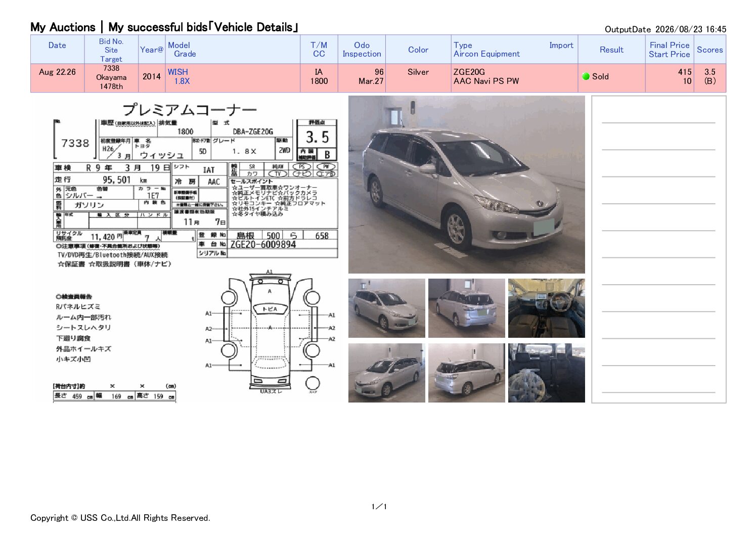756x535 pixels.
Task: Open the dashboard interior thumbnail
Action: click(546, 308)
